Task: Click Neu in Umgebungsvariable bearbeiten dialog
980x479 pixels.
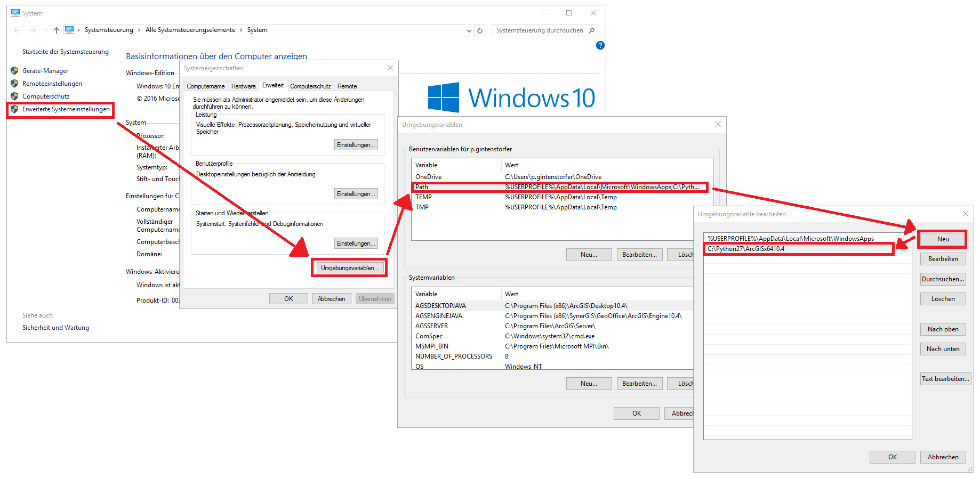Action: [943, 239]
